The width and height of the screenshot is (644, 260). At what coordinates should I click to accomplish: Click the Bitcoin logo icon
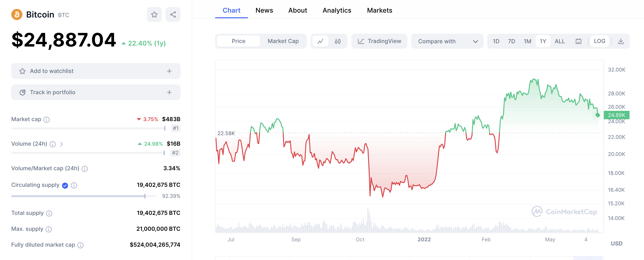17,14
